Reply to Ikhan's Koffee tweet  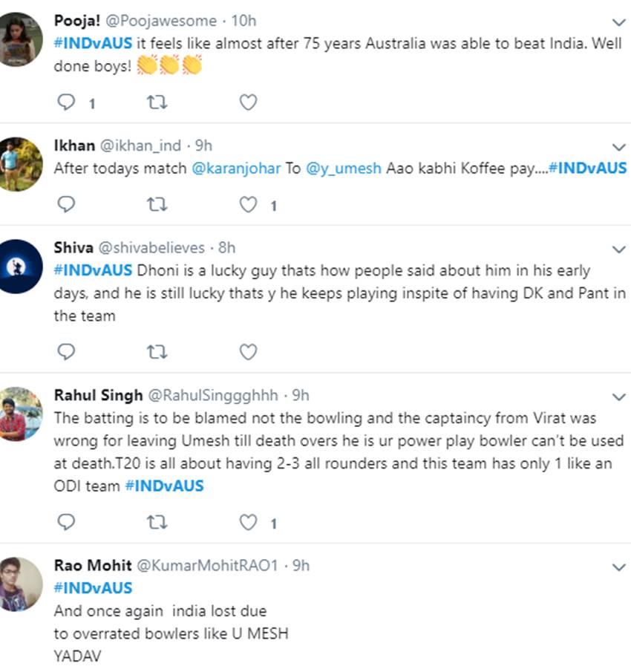coord(67,204)
